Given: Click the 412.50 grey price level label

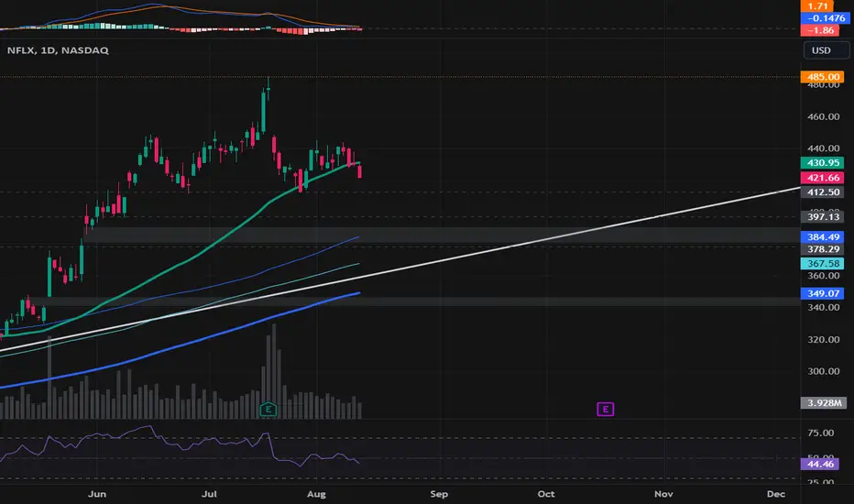Looking at the screenshot, I should pyautogui.click(x=823, y=192).
